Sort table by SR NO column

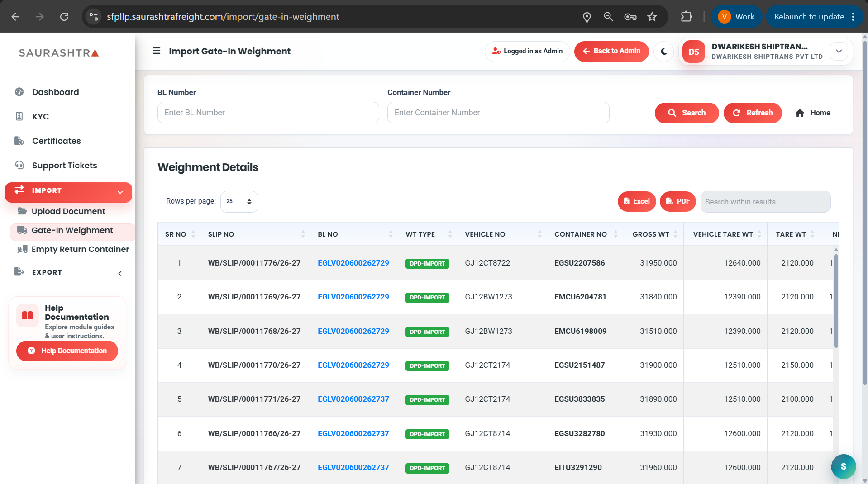[179, 234]
